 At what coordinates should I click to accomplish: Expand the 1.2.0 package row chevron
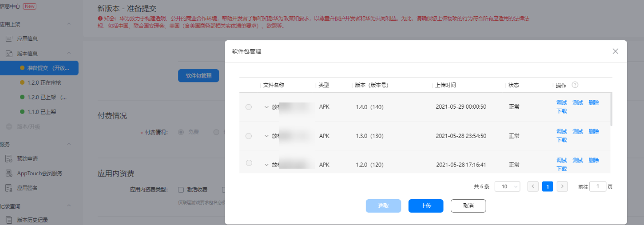tap(267, 165)
